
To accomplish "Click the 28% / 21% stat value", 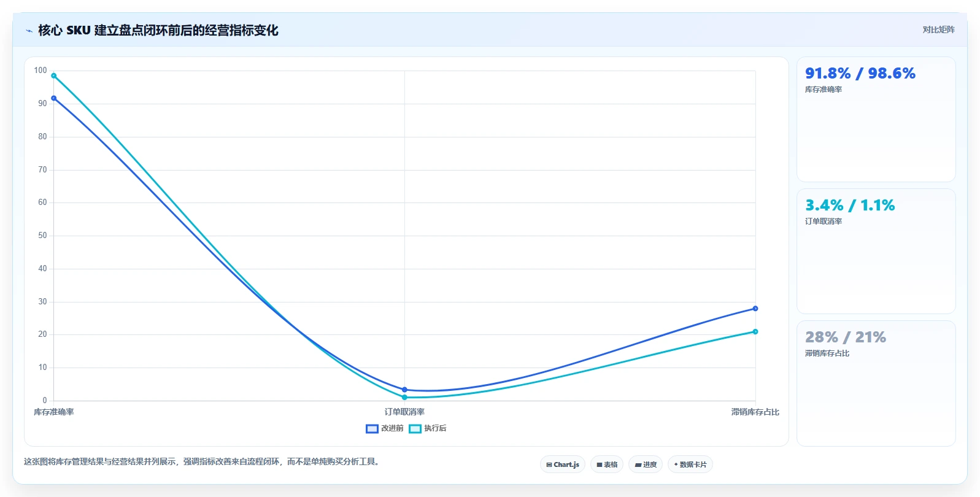I will [846, 337].
